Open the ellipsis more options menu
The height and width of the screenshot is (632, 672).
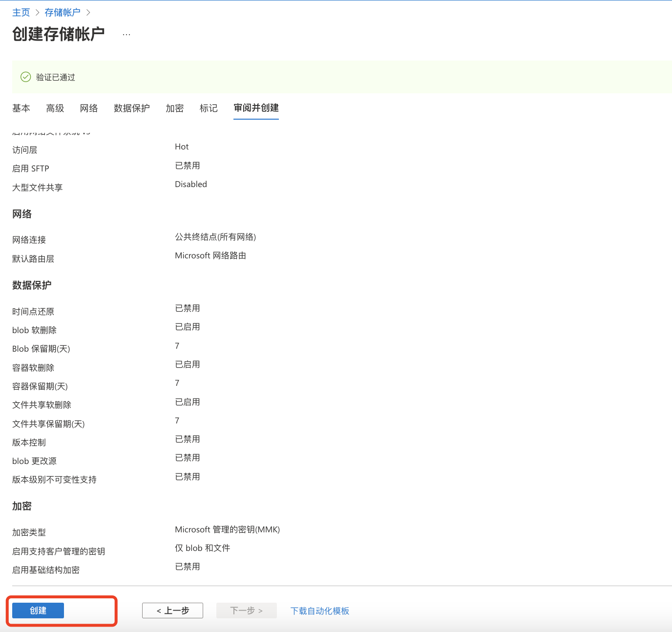point(126,34)
